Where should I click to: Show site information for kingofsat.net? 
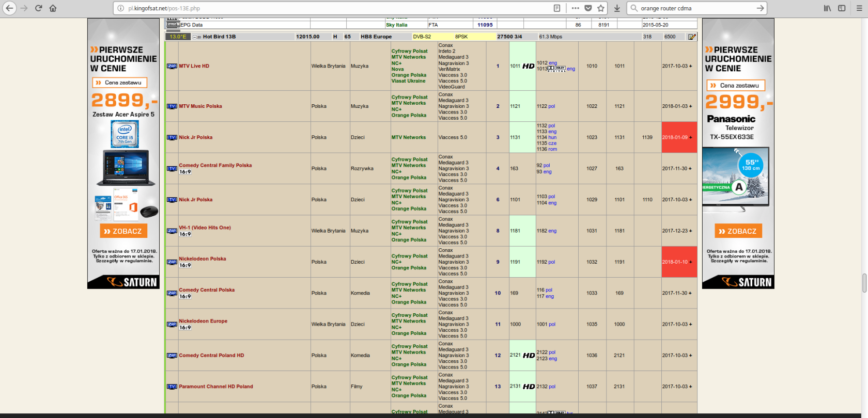coord(120,8)
